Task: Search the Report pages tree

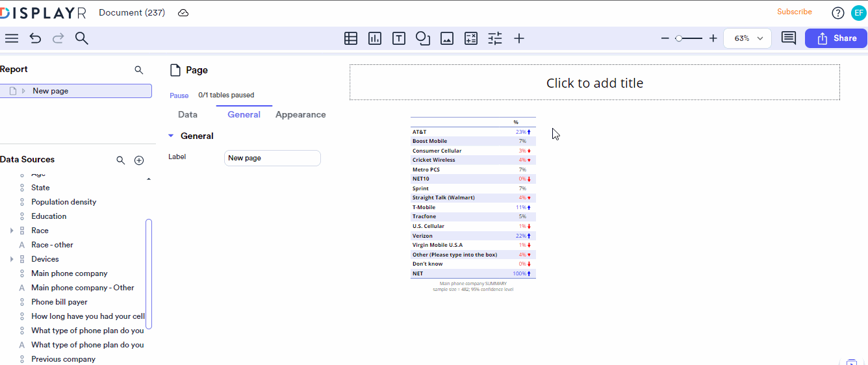Action: 138,69
